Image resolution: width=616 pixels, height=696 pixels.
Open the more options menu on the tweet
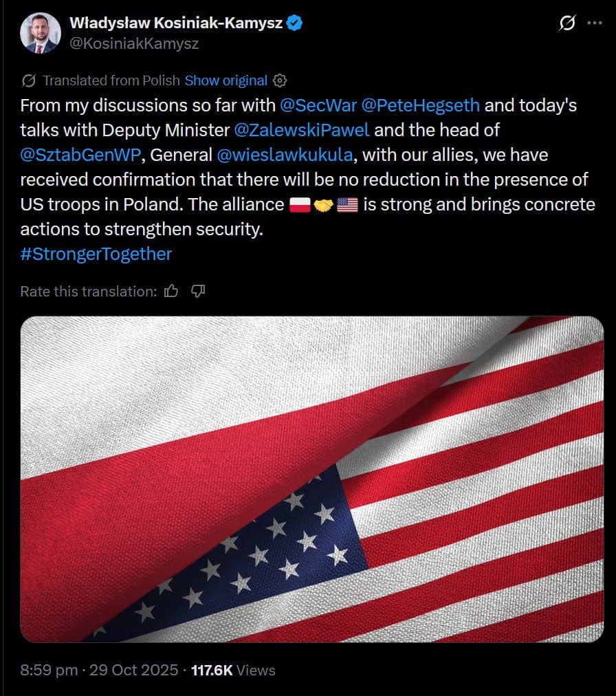coord(595,24)
